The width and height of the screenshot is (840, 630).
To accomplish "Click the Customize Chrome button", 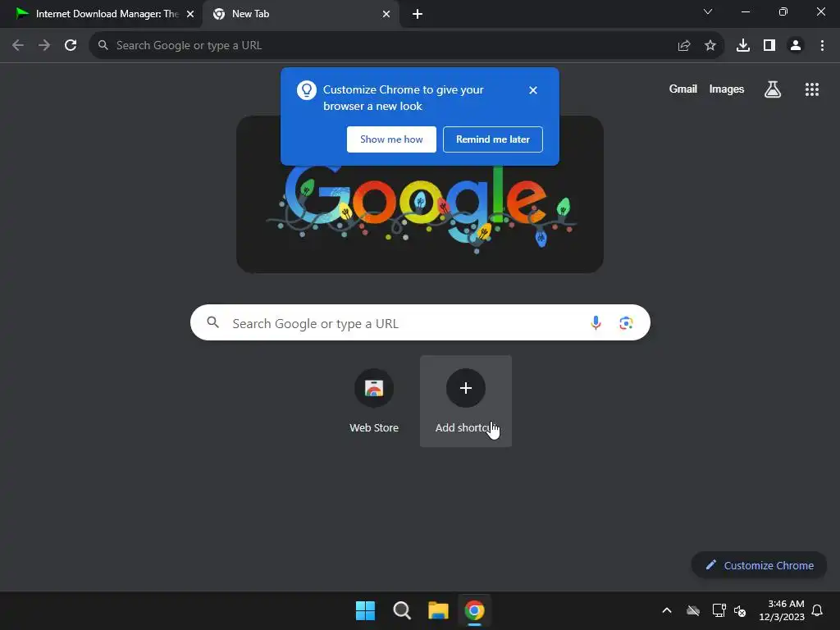I will [759, 565].
